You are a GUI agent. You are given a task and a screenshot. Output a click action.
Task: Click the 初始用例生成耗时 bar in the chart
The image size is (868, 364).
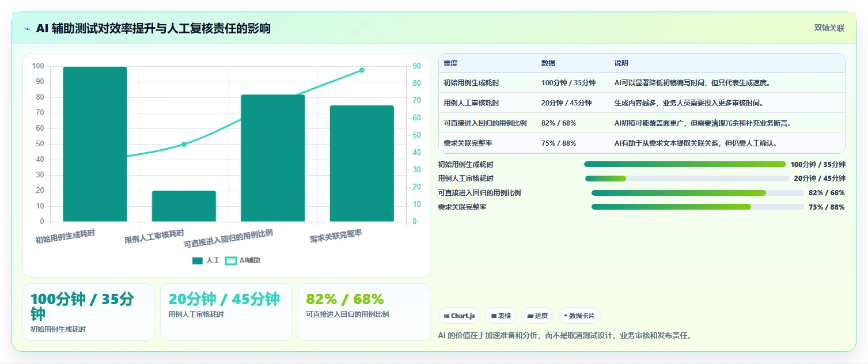pyautogui.click(x=95, y=144)
